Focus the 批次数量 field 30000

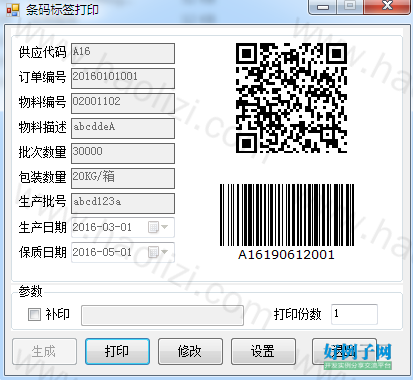click(x=123, y=153)
